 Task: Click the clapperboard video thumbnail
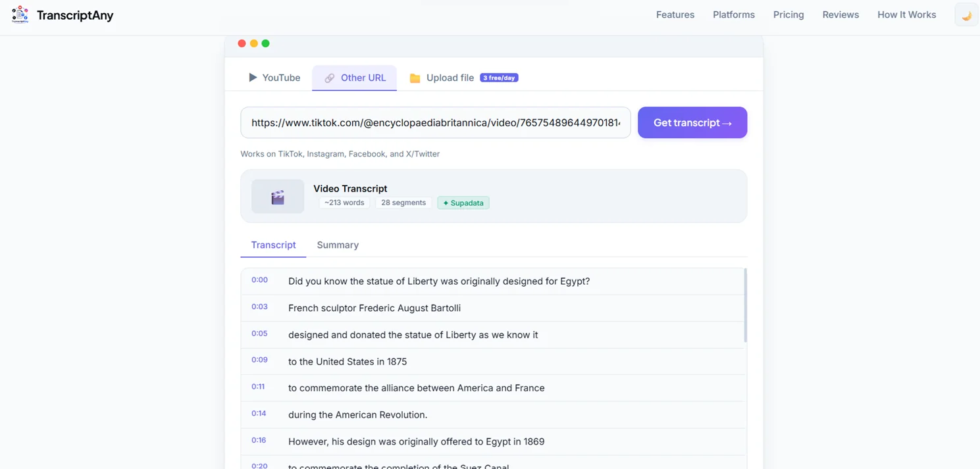pos(278,196)
